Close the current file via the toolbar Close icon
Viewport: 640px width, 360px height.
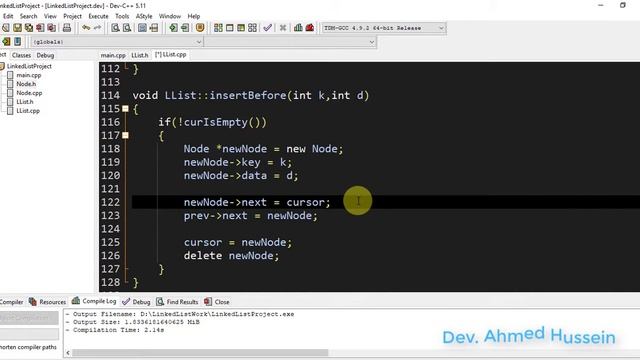coord(40,28)
